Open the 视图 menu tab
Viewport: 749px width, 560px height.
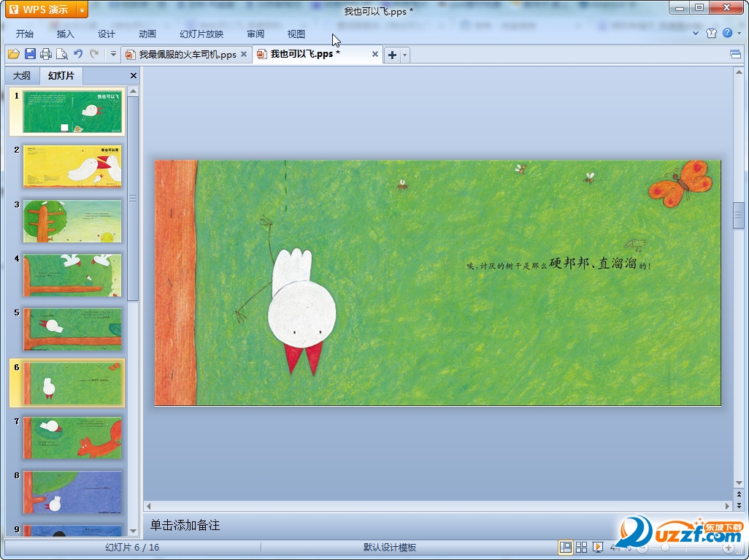tap(296, 34)
